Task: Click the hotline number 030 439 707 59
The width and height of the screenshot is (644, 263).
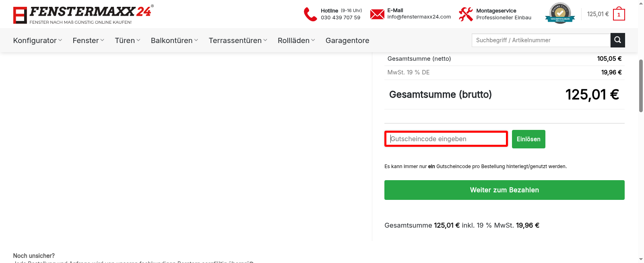Action: tap(341, 18)
